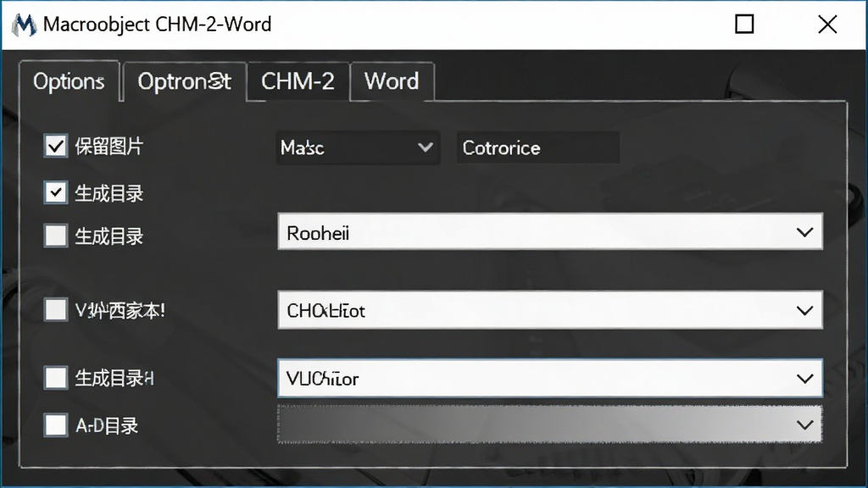Switch to the Options tab
This screenshot has height=488, width=868.
click(x=70, y=81)
